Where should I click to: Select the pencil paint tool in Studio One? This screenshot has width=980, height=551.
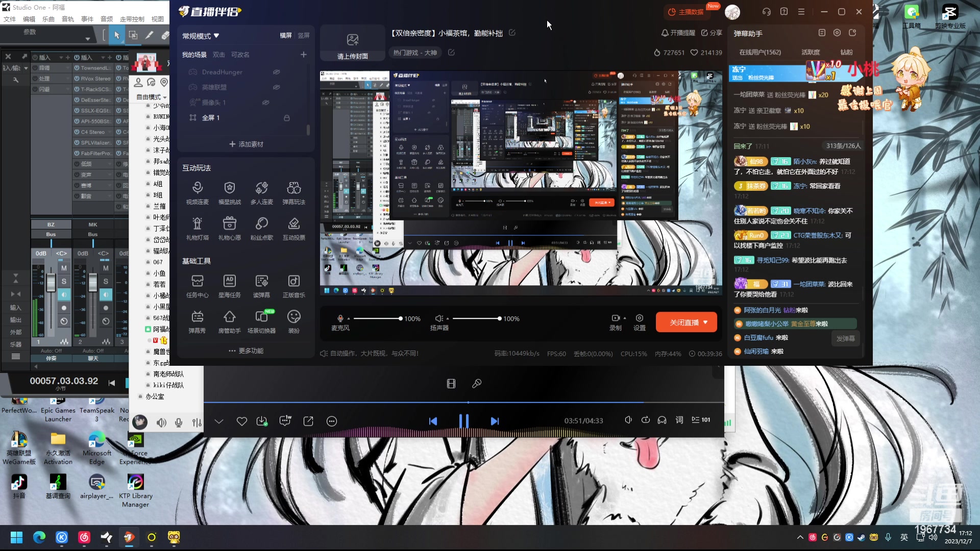[x=149, y=35]
